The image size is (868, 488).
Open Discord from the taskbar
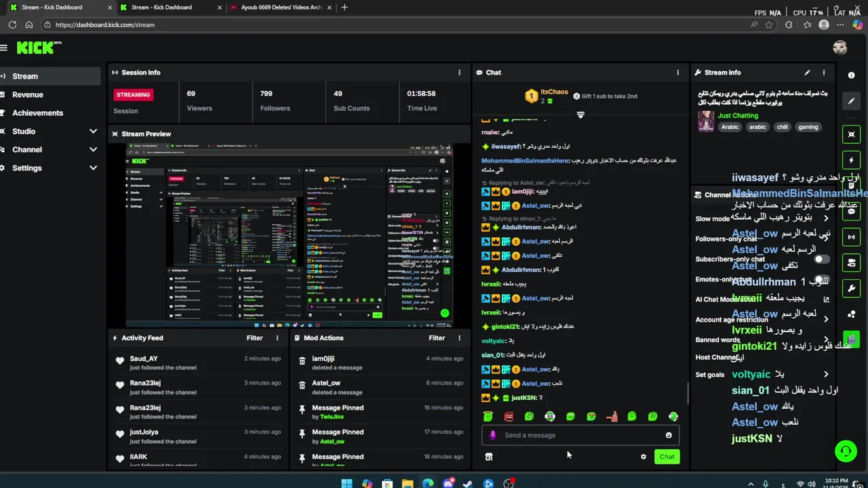(x=448, y=484)
